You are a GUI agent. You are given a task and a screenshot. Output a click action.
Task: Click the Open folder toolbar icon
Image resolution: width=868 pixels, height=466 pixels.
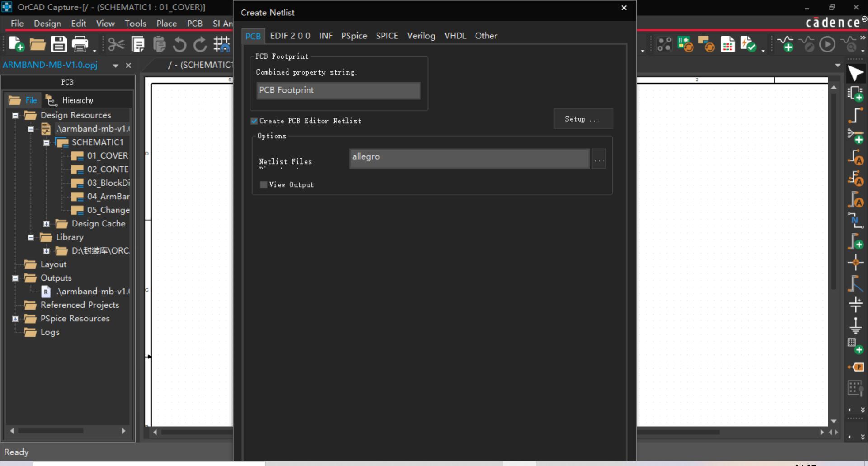click(38, 44)
